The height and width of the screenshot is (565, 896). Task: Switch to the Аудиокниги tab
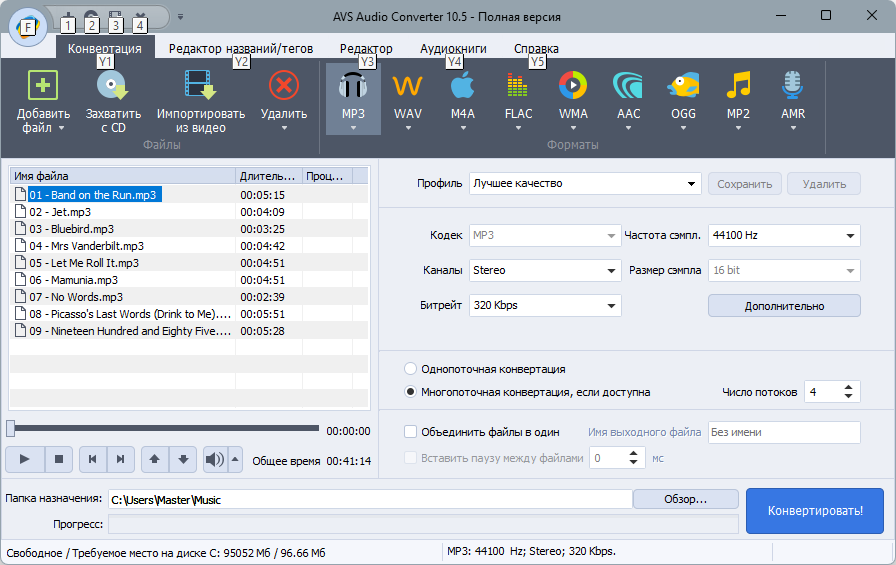coord(453,49)
